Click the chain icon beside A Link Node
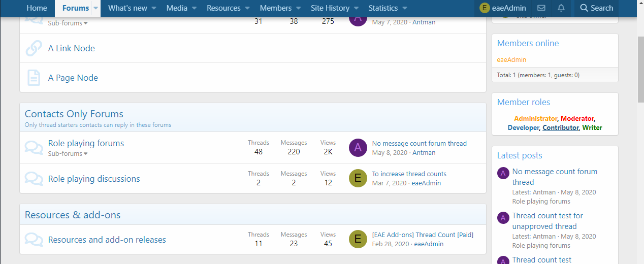The image size is (644, 264). [34, 48]
